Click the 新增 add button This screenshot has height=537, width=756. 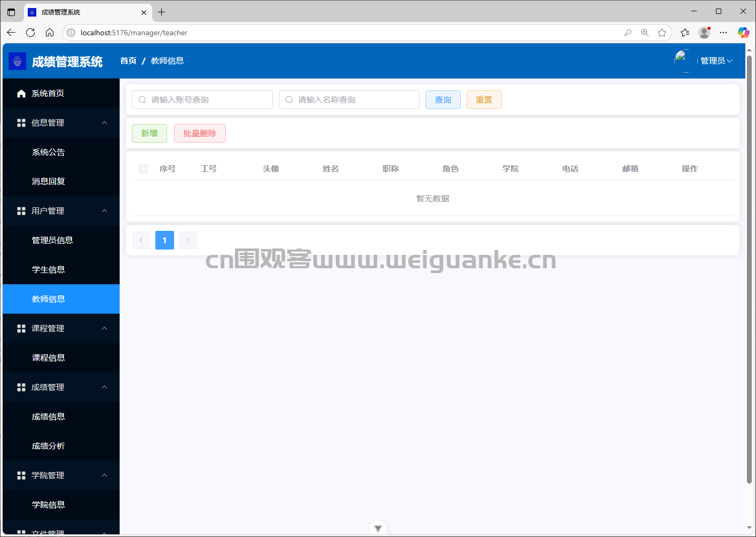(x=149, y=134)
